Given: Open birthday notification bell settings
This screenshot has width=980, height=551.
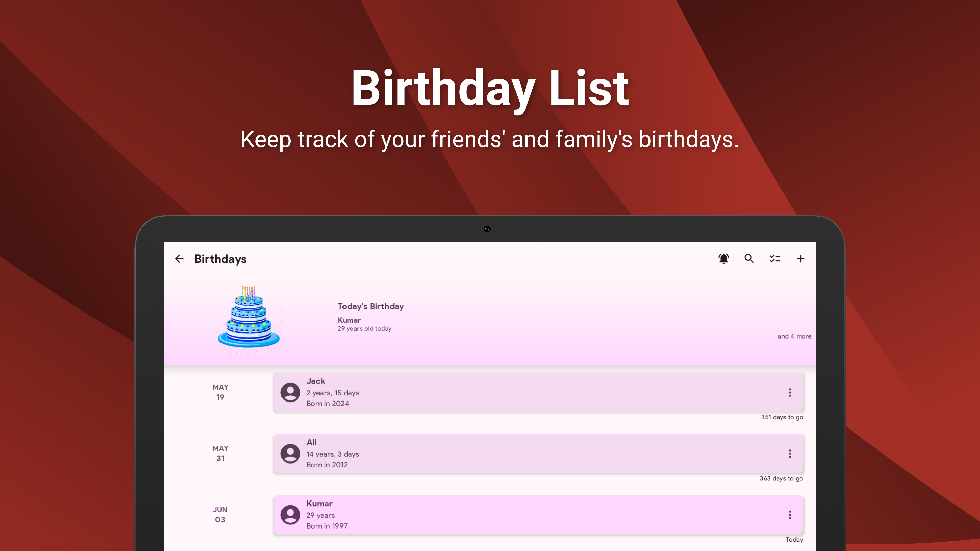Looking at the screenshot, I should [x=724, y=259].
